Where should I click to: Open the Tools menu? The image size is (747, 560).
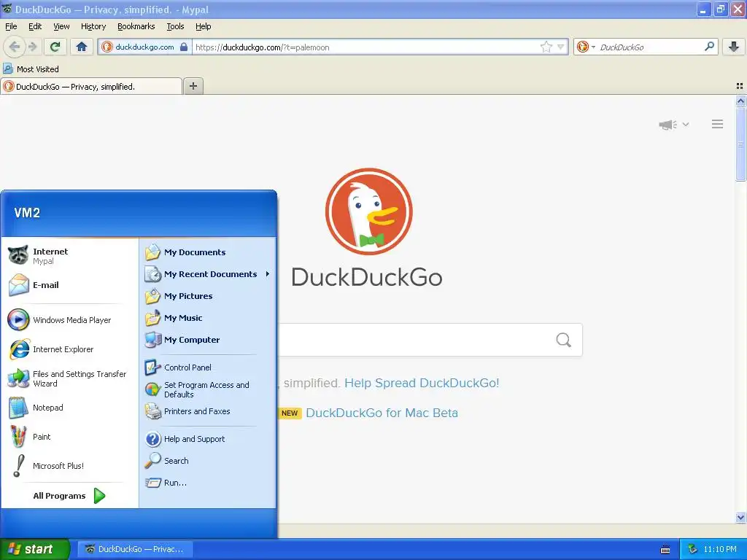point(175,26)
